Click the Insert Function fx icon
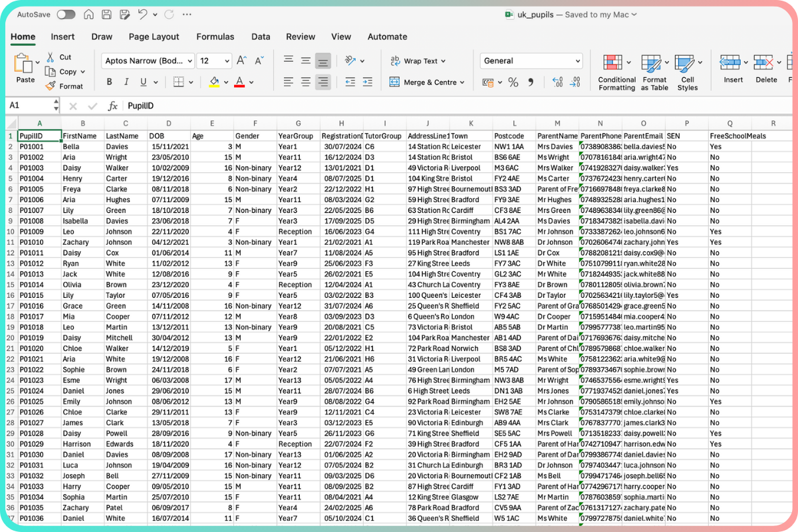Screen dimensions: 798x532 tap(113, 106)
